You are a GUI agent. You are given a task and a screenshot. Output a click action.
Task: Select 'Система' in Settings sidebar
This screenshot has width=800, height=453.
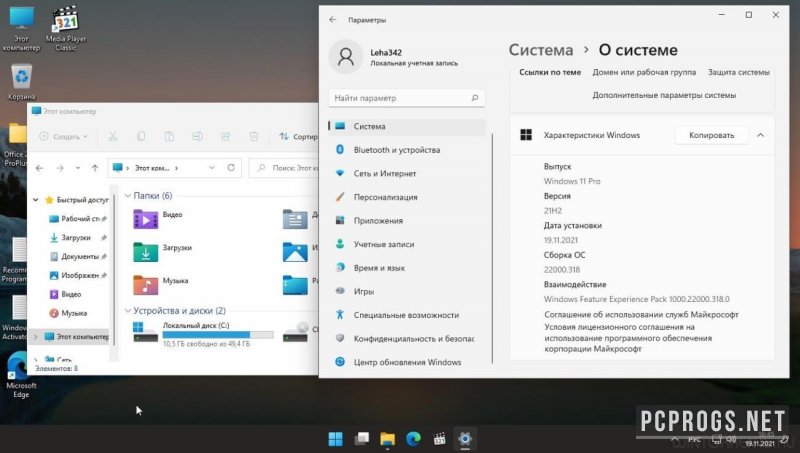point(407,126)
